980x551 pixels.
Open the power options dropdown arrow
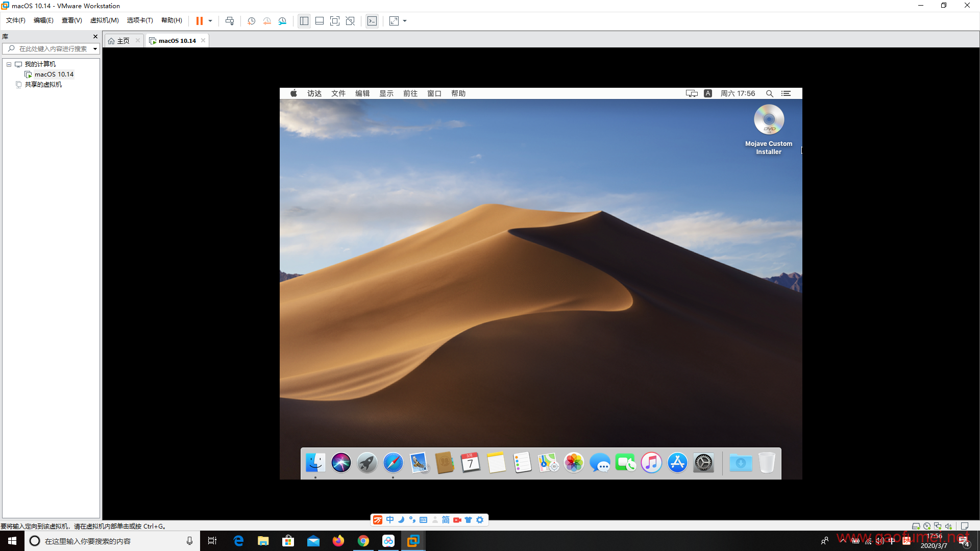click(x=210, y=21)
